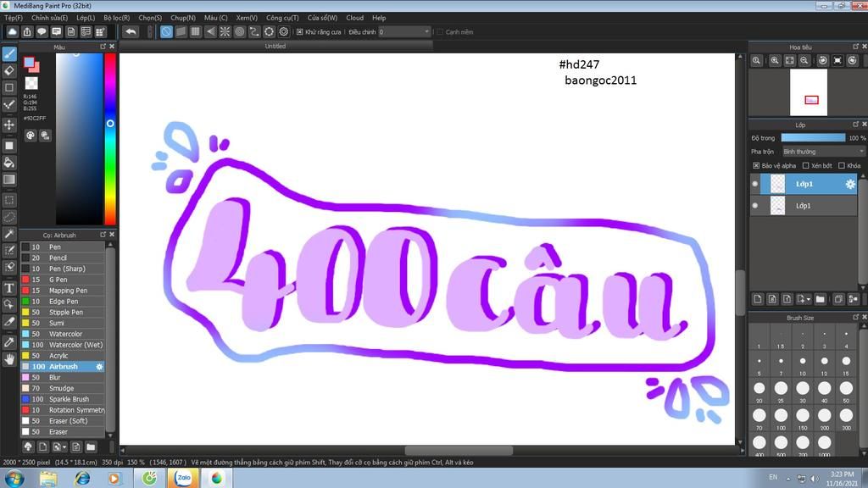Zoom in on the navigator panel
Image resolution: width=868 pixels, height=488 pixels.
point(775,60)
